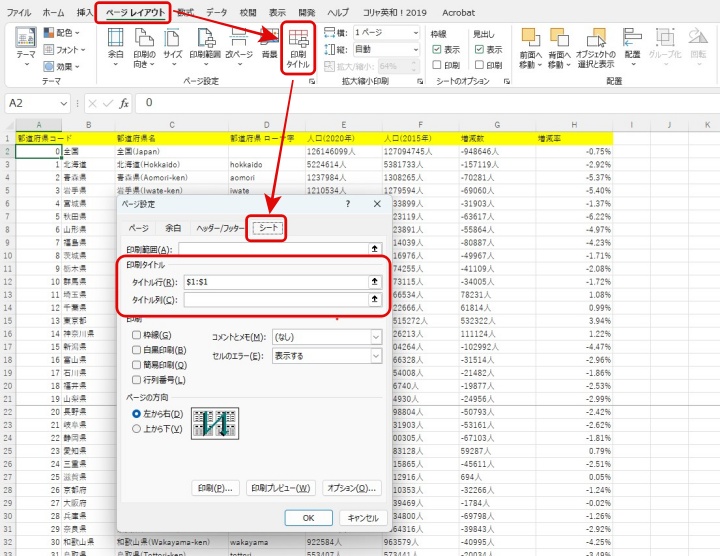Expand the Name Box dropdown arrow
Image resolution: width=720 pixels, height=556 pixels.
click(64, 103)
